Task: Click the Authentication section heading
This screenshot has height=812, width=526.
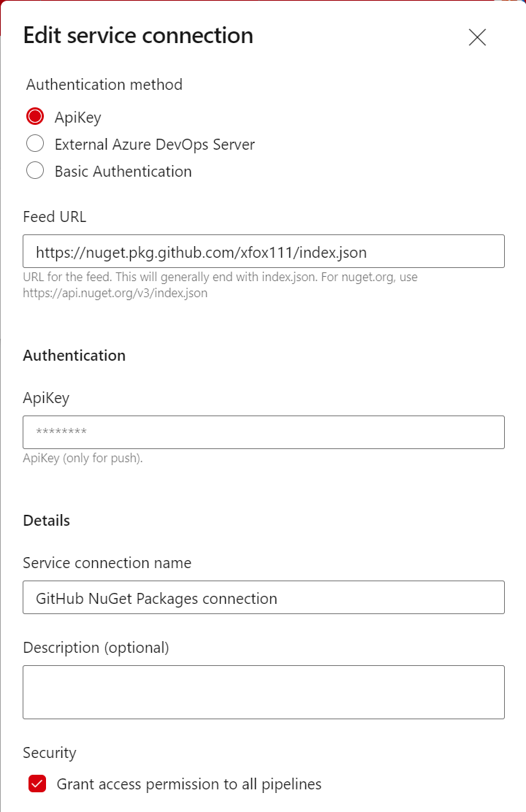Action: point(74,356)
